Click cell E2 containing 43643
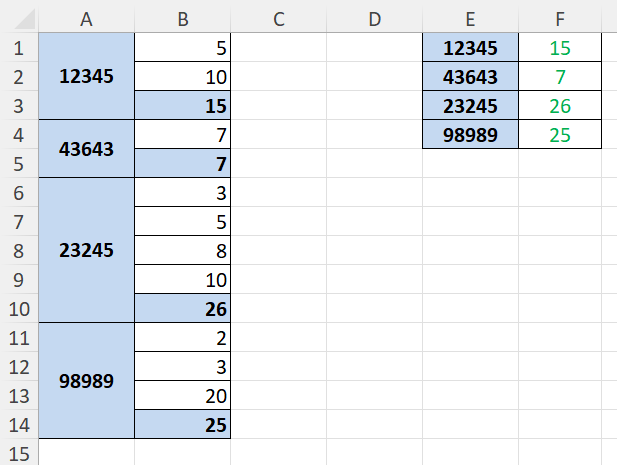Viewport: 617px width, 465px height. tap(471, 76)
